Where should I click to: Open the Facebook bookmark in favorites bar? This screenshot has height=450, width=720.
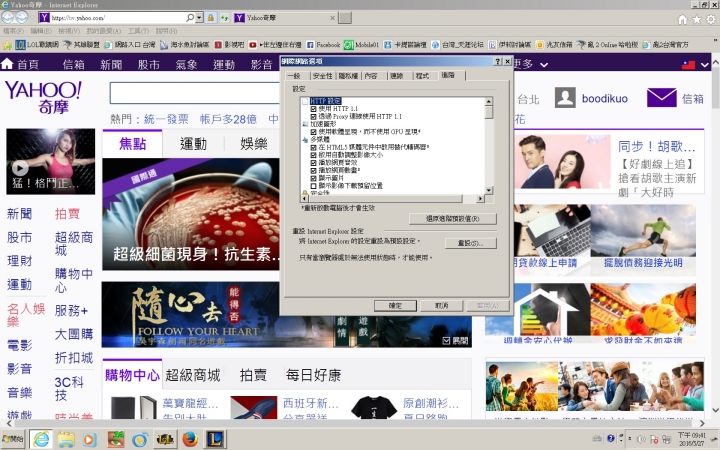(323, 45)
